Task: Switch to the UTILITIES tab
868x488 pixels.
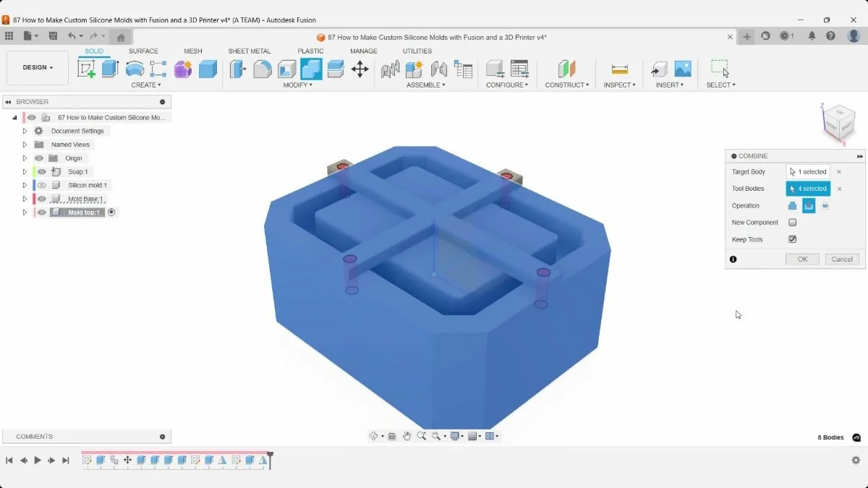Action: click(417, 51)
